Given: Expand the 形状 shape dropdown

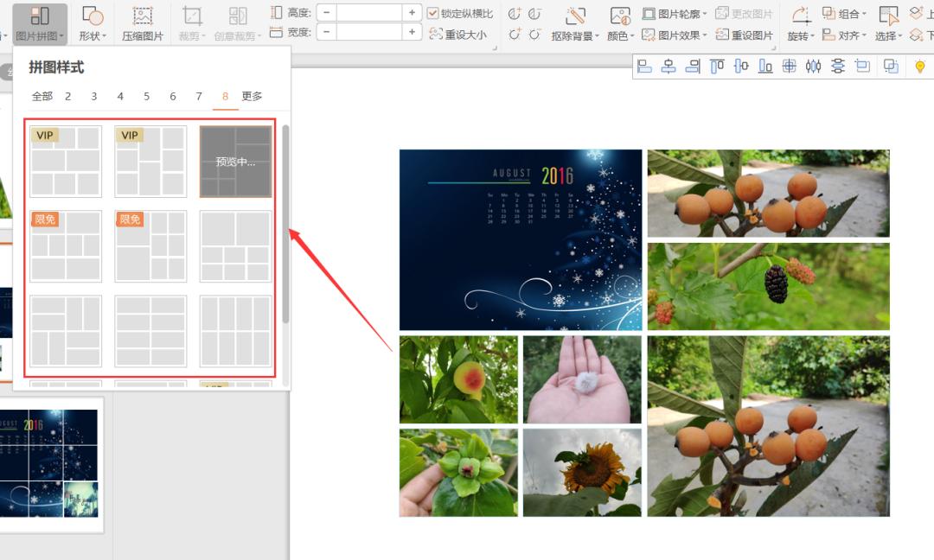Looking at the screenshot, I should tap(92, 36).
